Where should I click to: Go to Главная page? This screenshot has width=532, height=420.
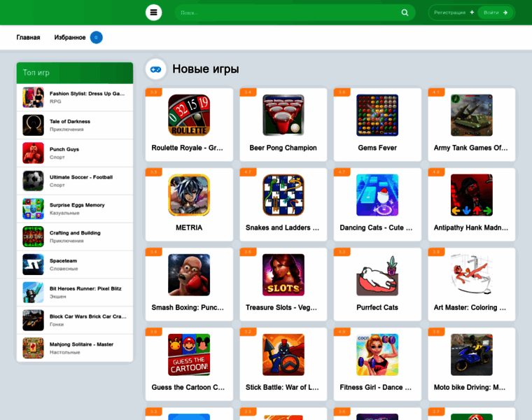pos(28,37)
